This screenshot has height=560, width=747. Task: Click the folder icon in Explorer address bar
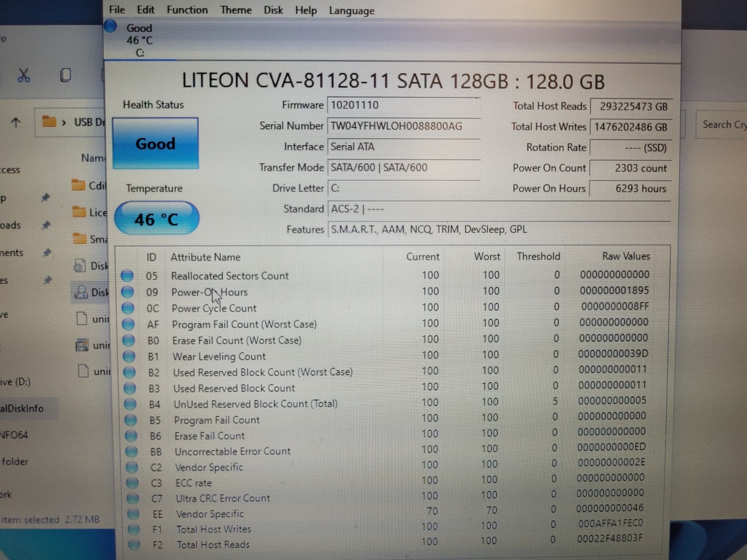tap(49, 122)
